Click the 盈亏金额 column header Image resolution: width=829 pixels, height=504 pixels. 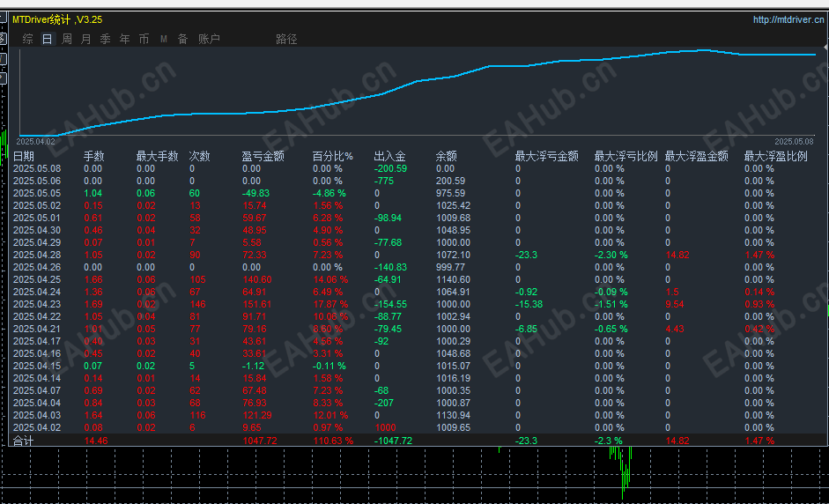point(263,156)
